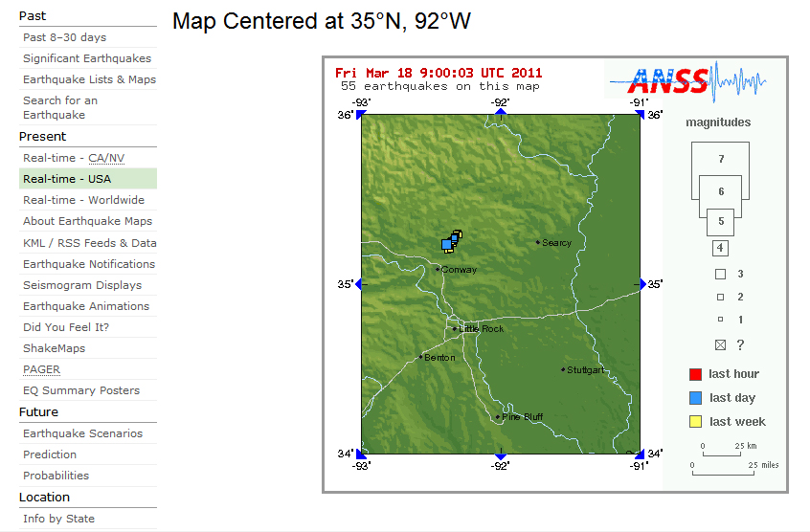This screenshot has width=810, height=532.
Task: Click the unknown magnitude crossed-box symbol
Action: tap(721, 344)
